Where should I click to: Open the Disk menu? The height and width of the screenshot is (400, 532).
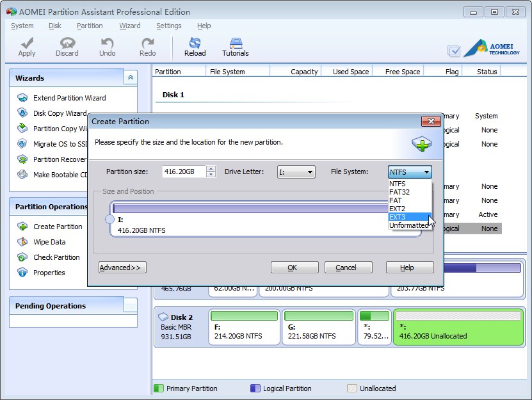[54, 26]
